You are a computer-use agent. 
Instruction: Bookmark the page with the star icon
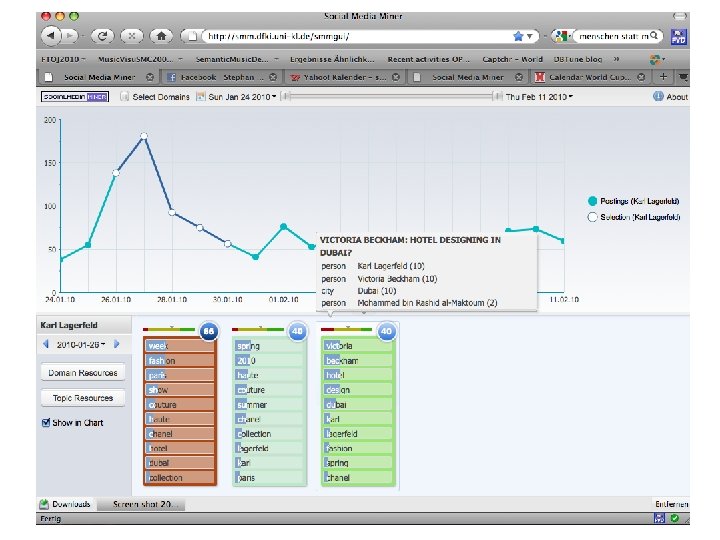point(518,36)
